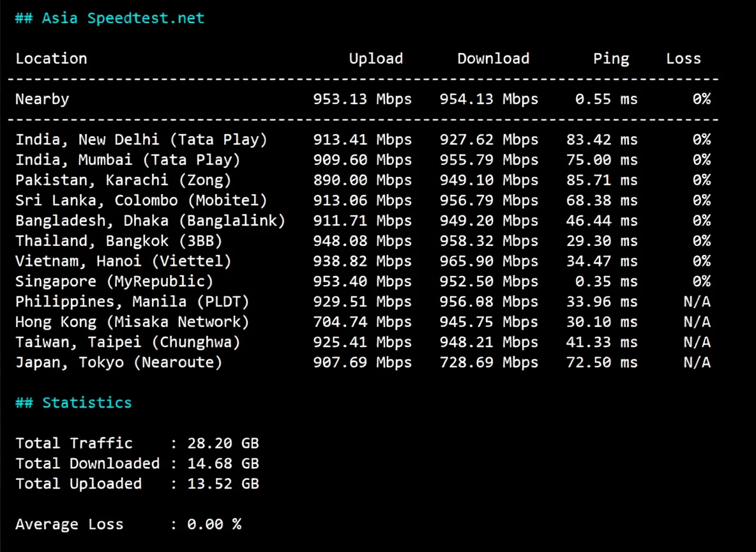Select the Nearby result row
The image size is (756, 552).
[42, 99]
